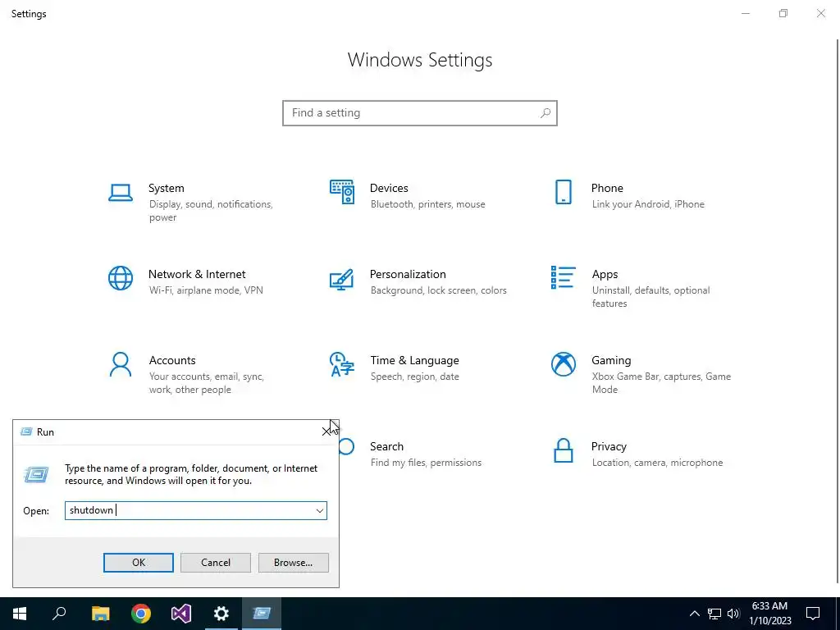This screenshot has height=630, width=840.
Task: Click 'Background, lock screen, colors' description
Action: point(438,290)
